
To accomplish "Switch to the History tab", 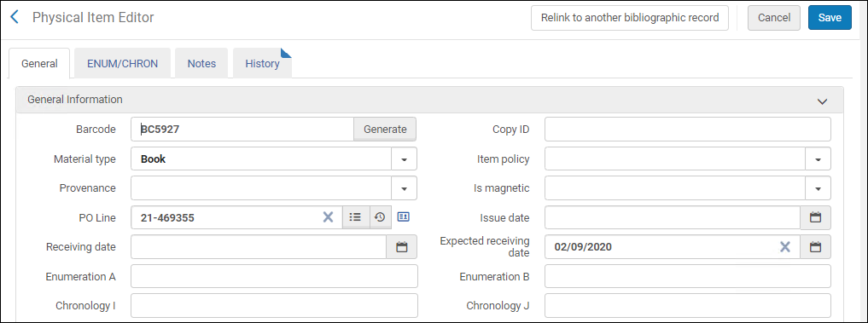I will click(x=262, y=64).
